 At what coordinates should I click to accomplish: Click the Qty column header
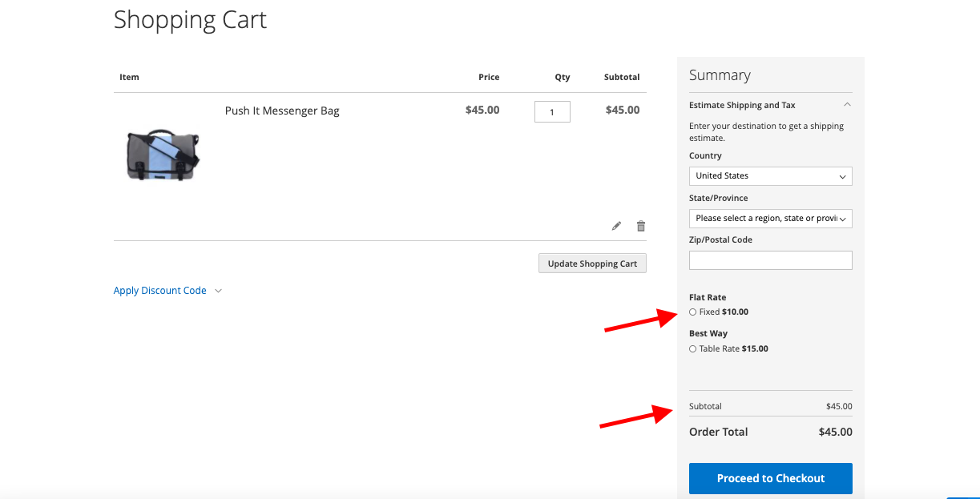pyautogui.click(x=563, y=77)
